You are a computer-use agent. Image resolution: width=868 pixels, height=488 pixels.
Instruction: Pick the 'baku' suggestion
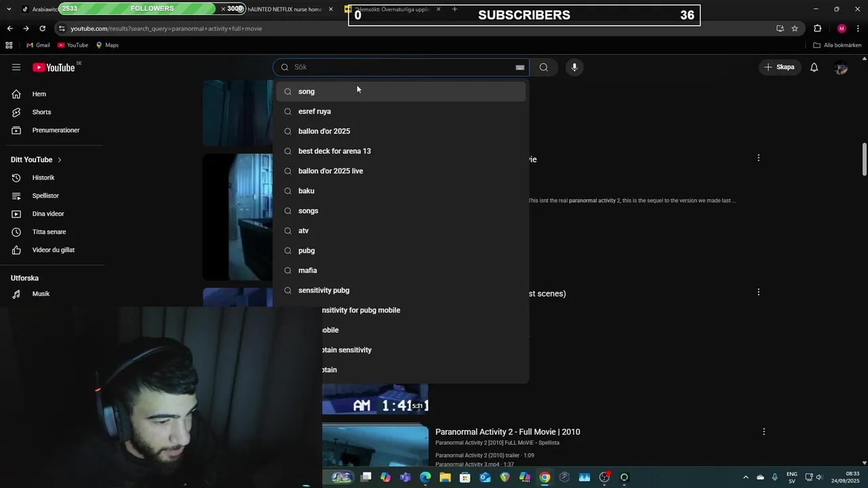(x=401, y=191)
